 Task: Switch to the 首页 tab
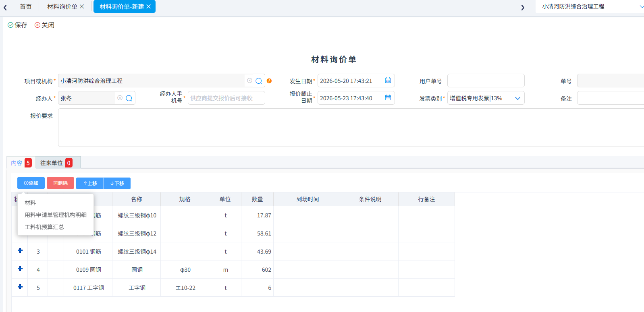pos(26,6)
